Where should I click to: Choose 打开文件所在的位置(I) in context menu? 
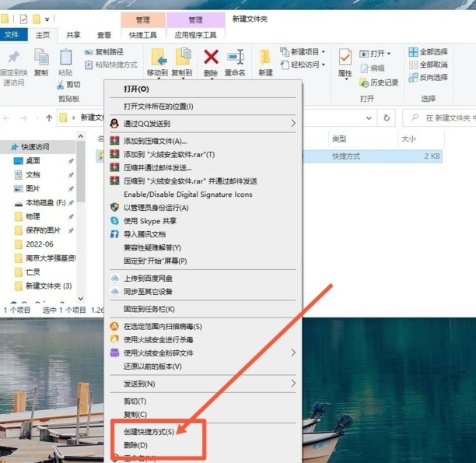pos(158,106)
